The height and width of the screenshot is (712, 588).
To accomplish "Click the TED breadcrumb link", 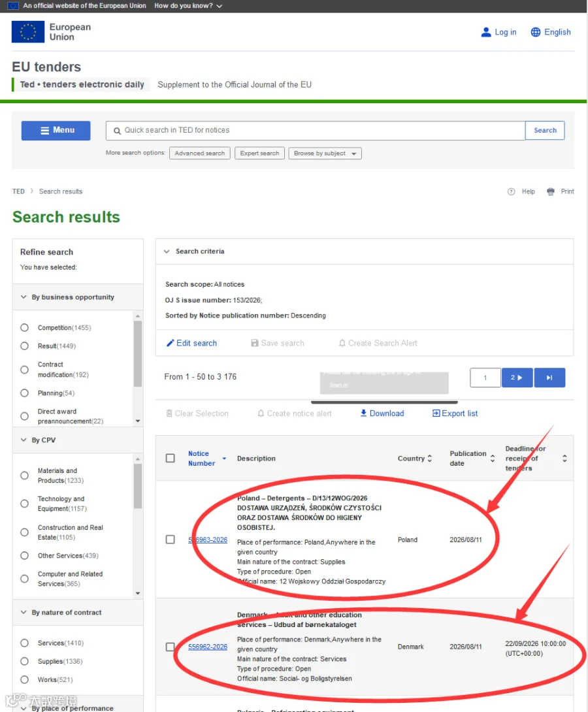I will tap(18, 191).
